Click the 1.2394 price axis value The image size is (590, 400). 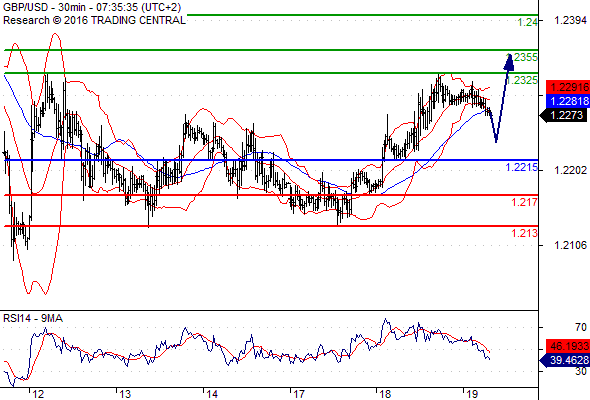point(570,20)
